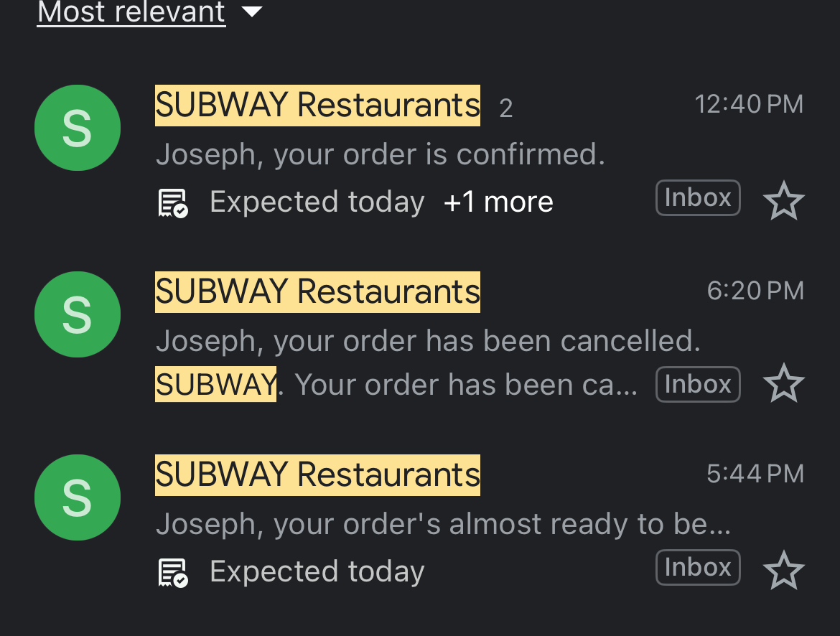
Task: Click the dropdown arrow beside Most relevant
Action: [252, 12]
